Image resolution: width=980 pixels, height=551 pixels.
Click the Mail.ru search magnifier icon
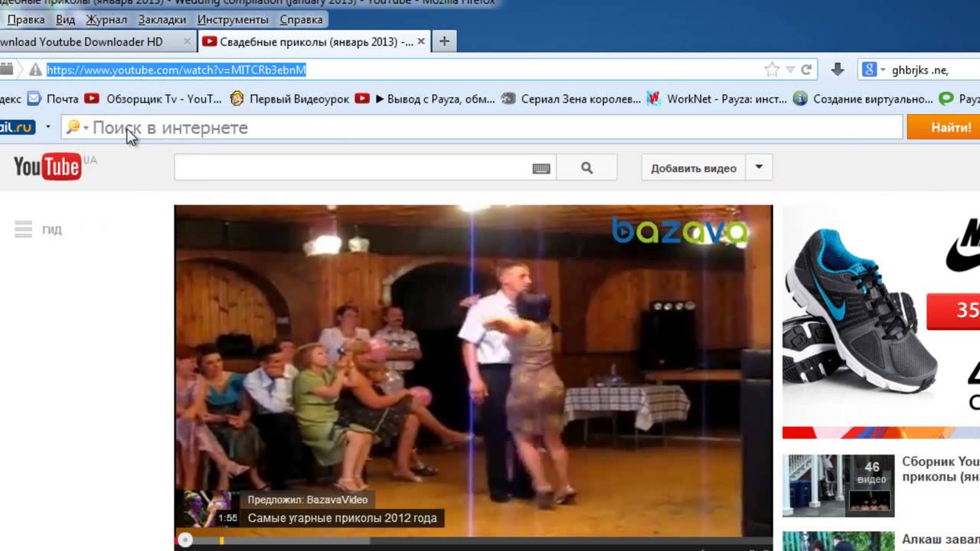pos(73,127)
